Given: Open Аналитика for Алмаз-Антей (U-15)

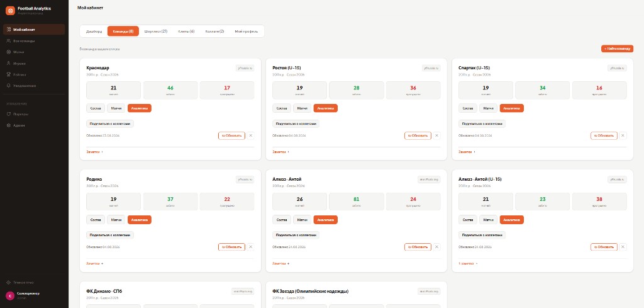Looking at the screenshot, I should coord(512,220).
